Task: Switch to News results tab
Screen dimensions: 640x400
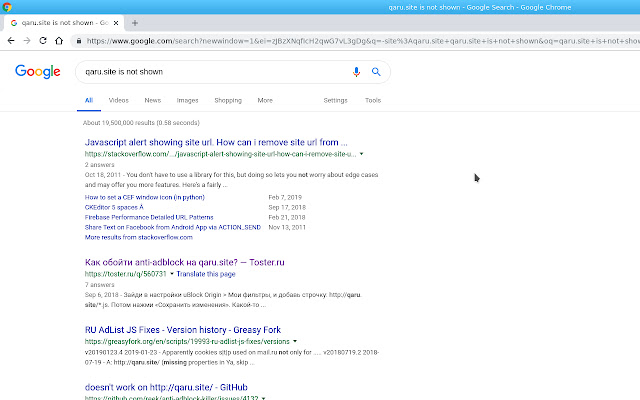Action: pos(153,100)
